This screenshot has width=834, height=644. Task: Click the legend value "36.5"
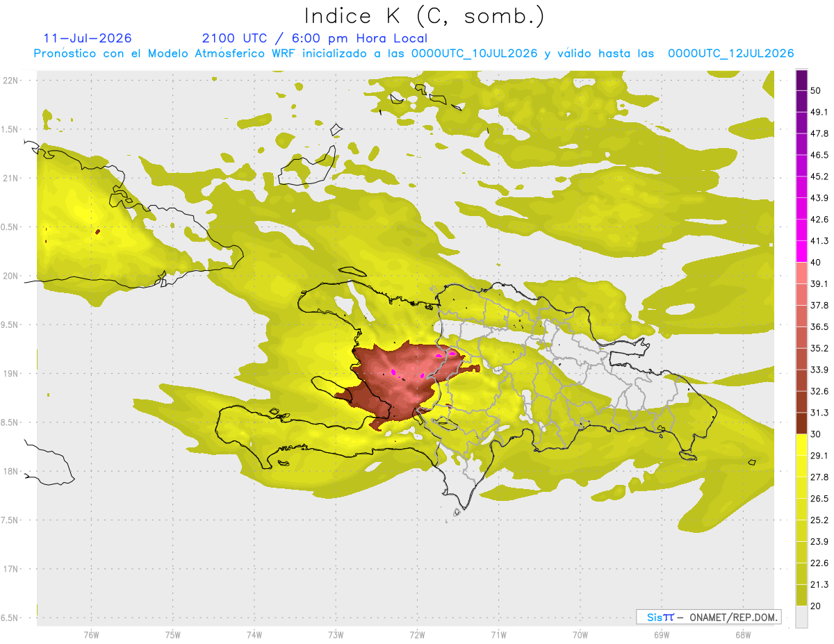coord(820,327)
